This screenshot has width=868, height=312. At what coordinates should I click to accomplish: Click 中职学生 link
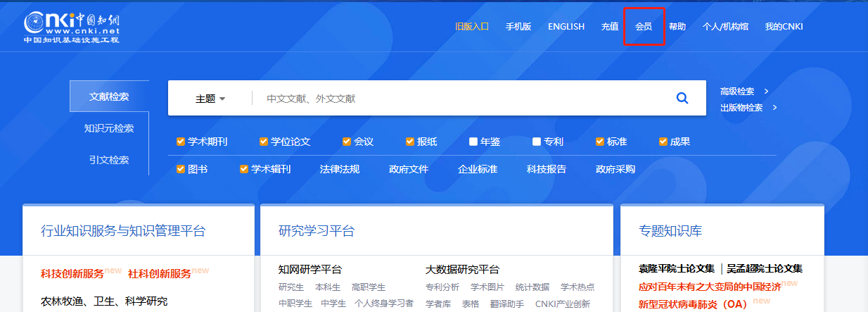[295, 304]
